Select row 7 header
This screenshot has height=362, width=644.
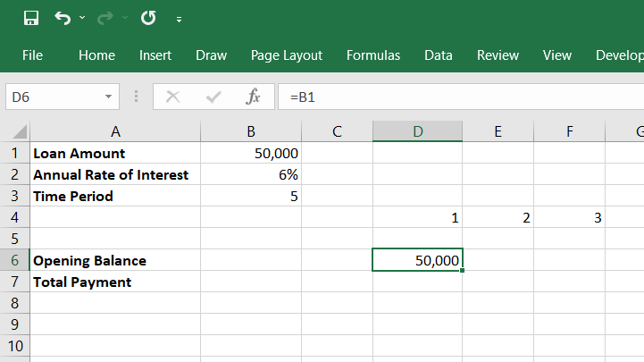(x=14, y=282)
